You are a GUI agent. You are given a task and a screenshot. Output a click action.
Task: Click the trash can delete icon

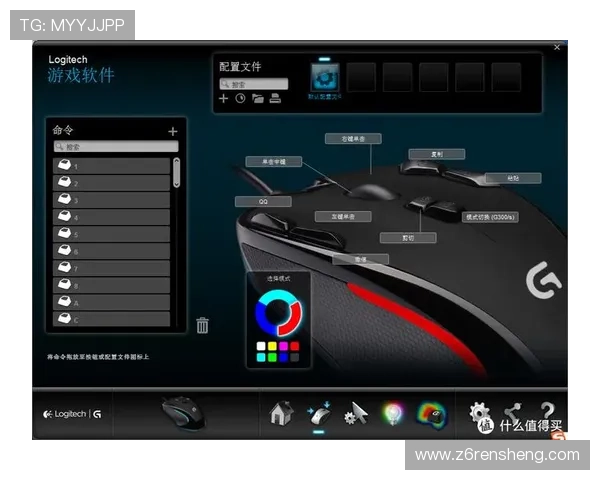[x=202, y=324]
